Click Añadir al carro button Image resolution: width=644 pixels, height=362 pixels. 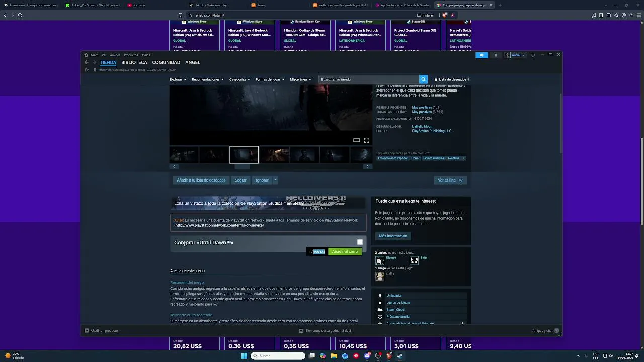click(x=345, y=252)
